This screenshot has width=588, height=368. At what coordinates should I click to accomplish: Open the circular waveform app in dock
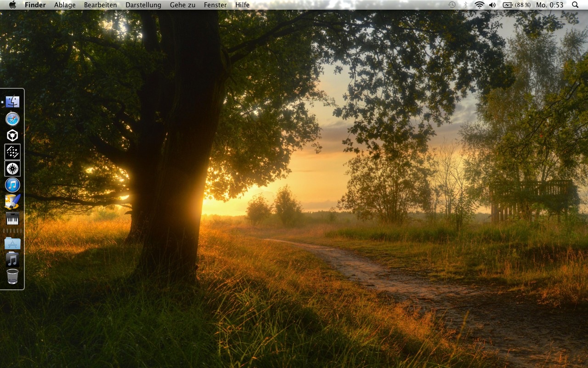tap(12, 168)
